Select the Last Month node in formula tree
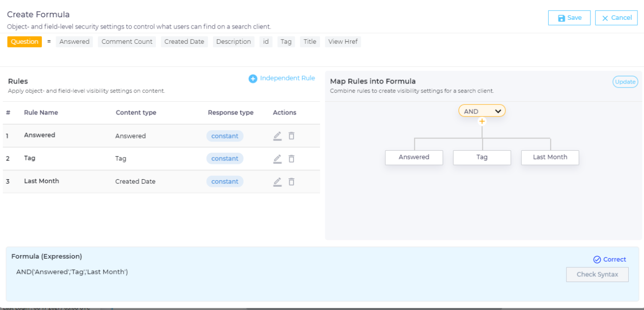Screen dimensions: 644x310 (550, 157)
